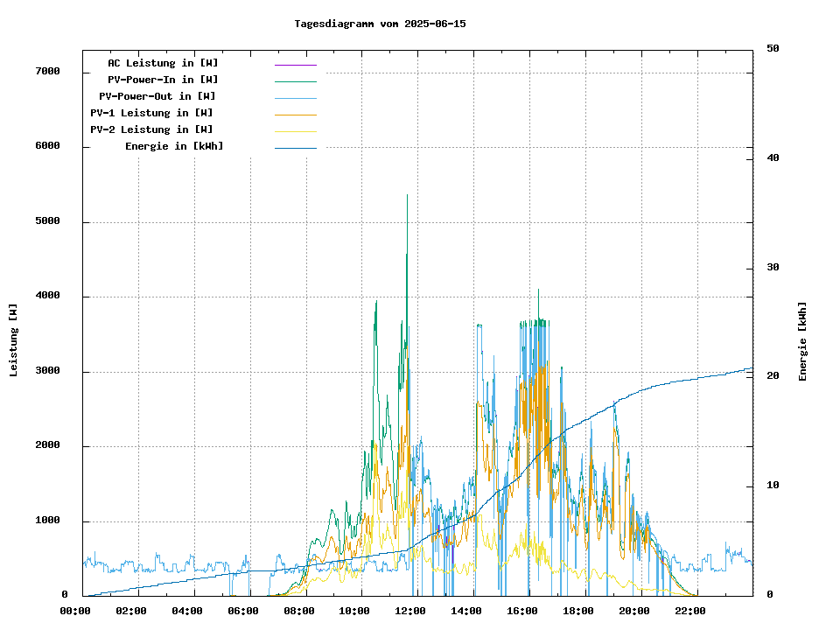
Task: Click the 12:00 time axis tick label
Action: point(410,611)
